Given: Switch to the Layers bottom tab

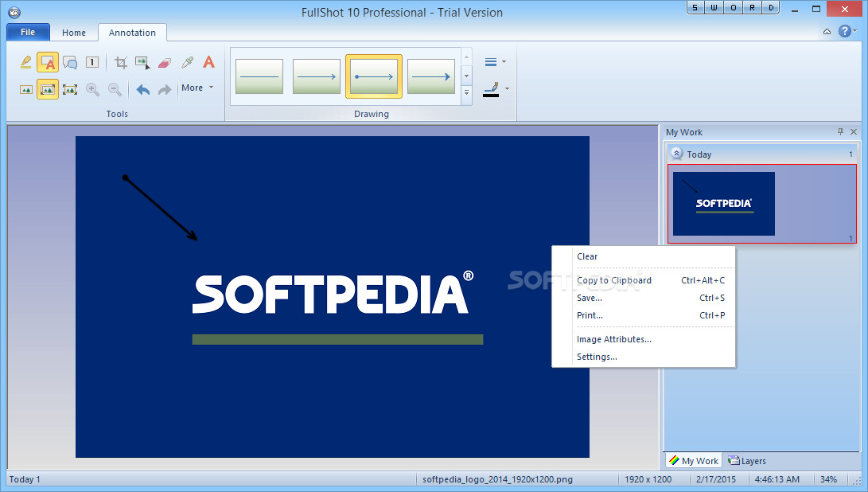Looking at the screenshot, I should 747,460.
